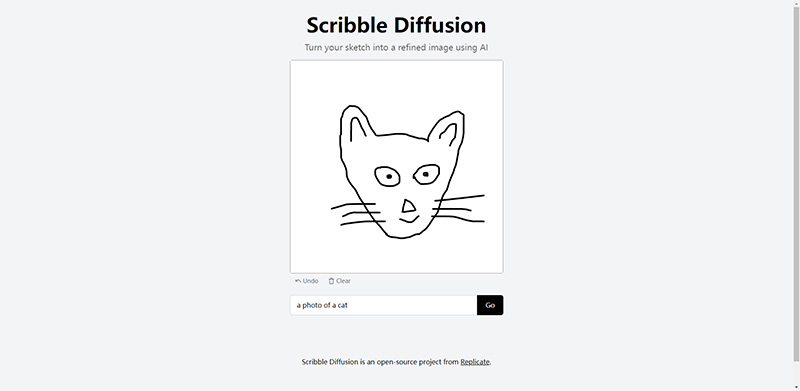800x391 pixels.
Task: Click the Scribble Diffusion heading
Action: (396, 25)
